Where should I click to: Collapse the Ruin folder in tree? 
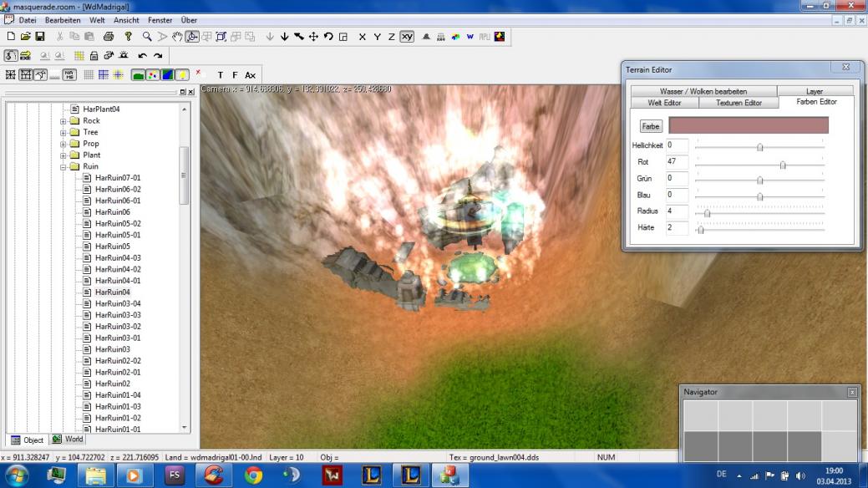[x=63, y=166]
